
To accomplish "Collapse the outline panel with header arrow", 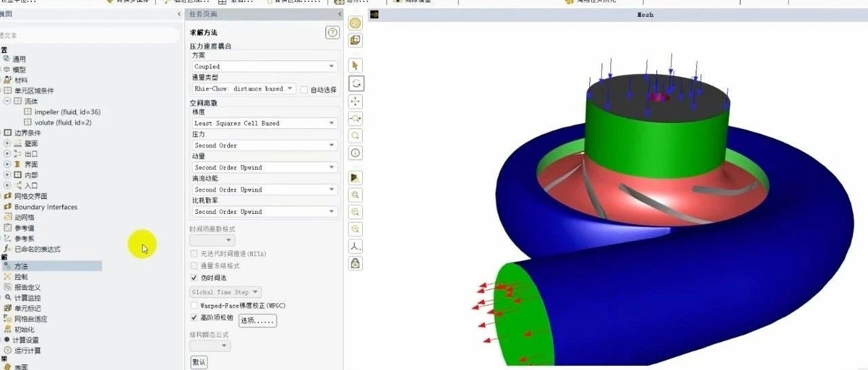I will pos(178,14).
